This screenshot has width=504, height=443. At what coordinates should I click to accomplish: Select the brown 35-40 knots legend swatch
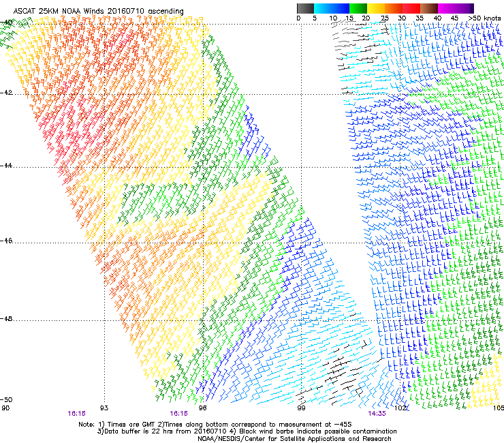pos(429,8)
